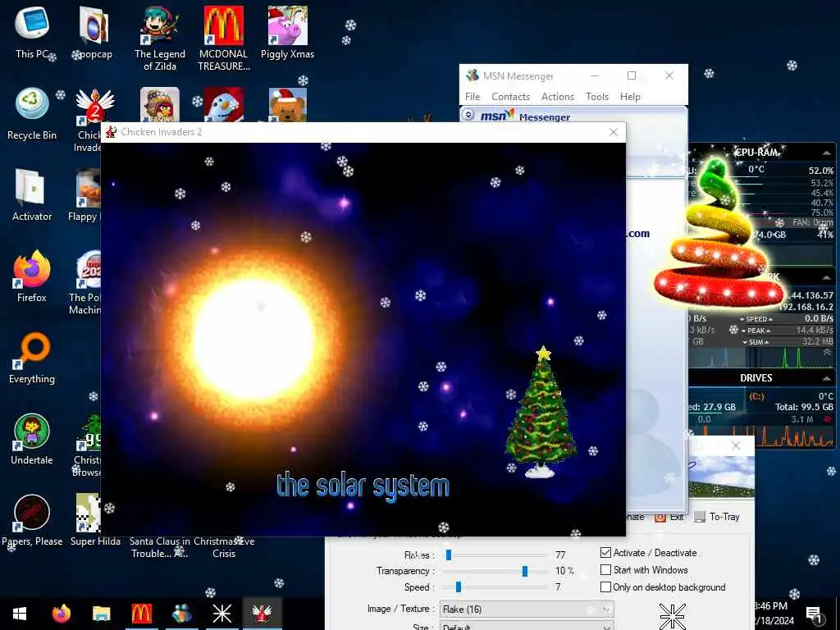
Task: Collapse the DRIVES gadget section
Action: point(827,378)
